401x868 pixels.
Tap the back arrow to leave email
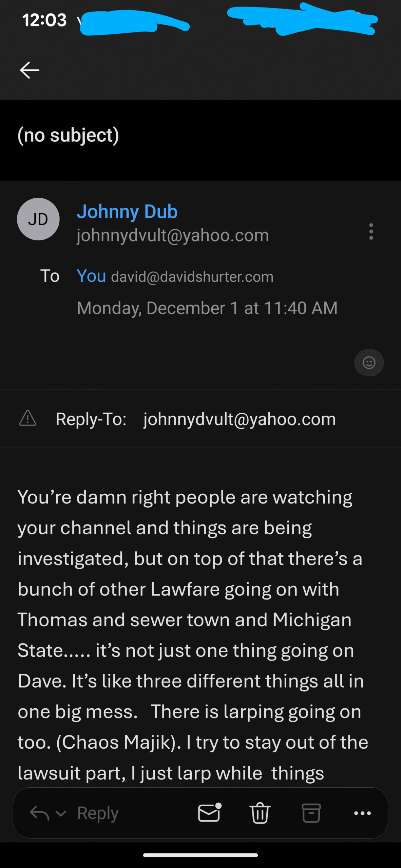coord(30,70)
